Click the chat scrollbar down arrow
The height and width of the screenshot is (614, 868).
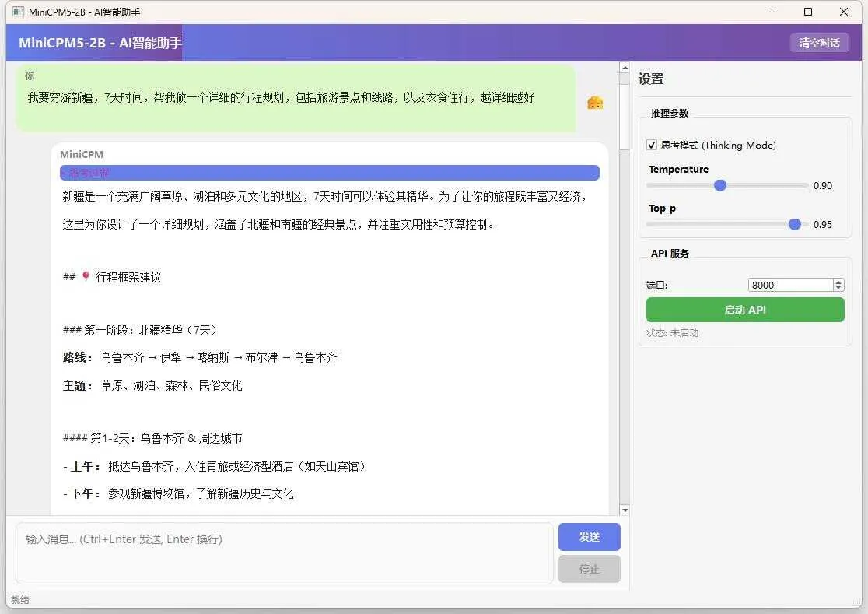625,510
